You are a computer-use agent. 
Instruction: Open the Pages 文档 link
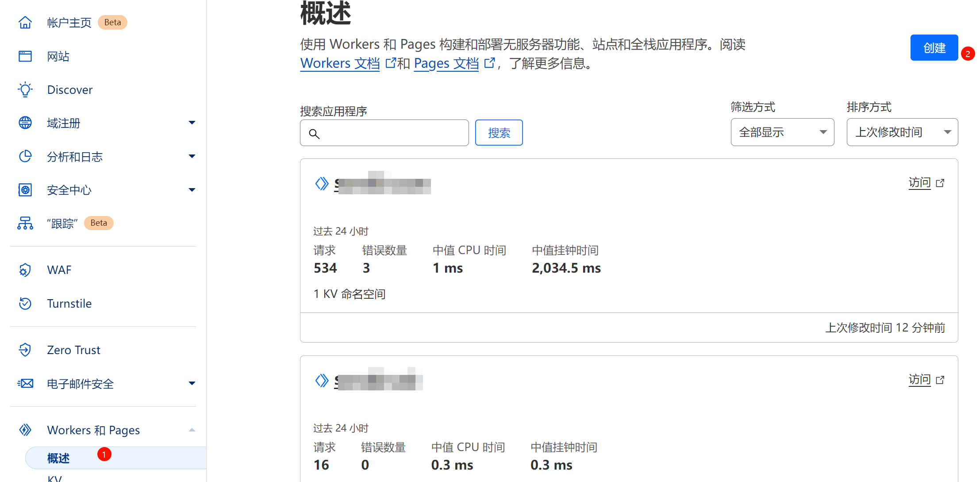tap(446, 63)
